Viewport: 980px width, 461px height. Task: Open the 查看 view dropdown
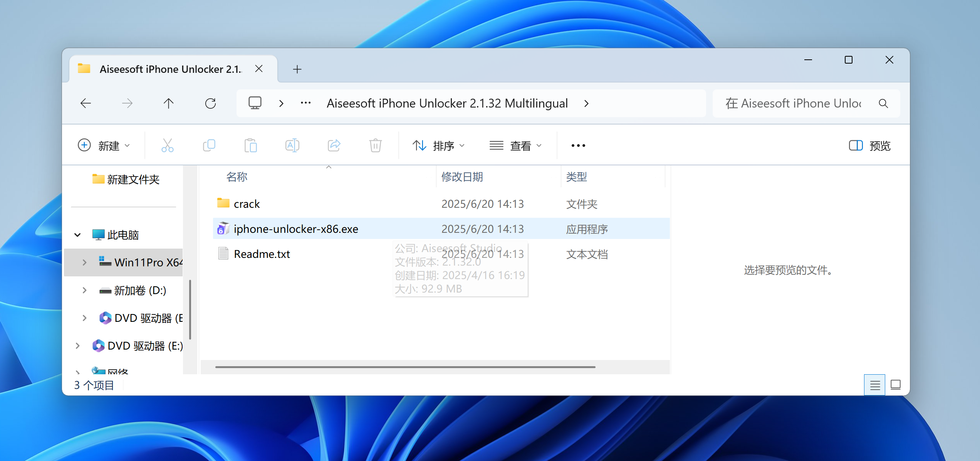click(x=515, y=145)
